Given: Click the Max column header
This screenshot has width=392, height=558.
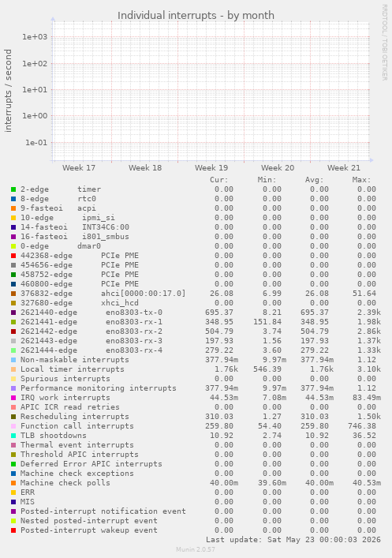Looking at the screenshot, I should [362, 180].
